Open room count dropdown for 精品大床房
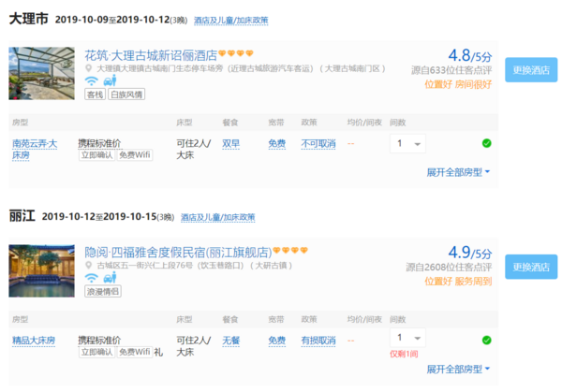Image resolution: width=562 pixels, height=392 pixels. coord(407,338)
